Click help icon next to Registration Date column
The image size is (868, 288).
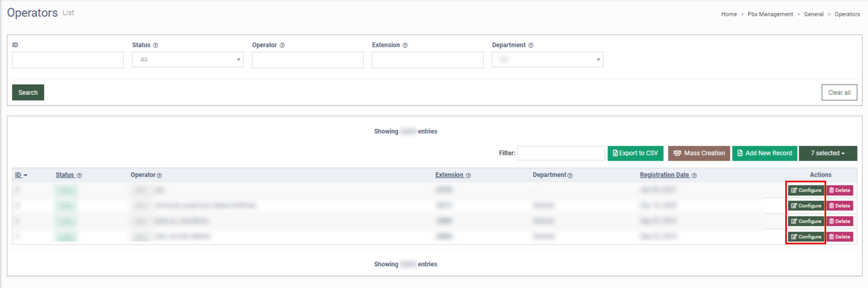(x=694, y=176)
